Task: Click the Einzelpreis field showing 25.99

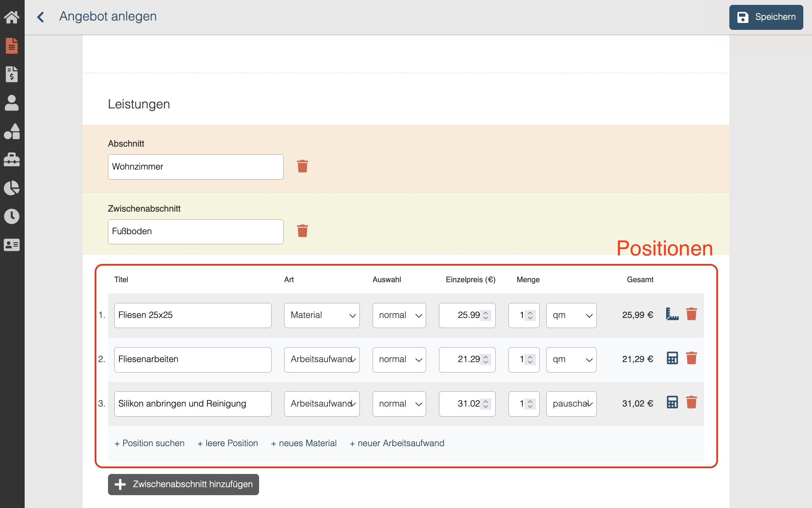Action: pyautogui.click(x=467, y=316)
